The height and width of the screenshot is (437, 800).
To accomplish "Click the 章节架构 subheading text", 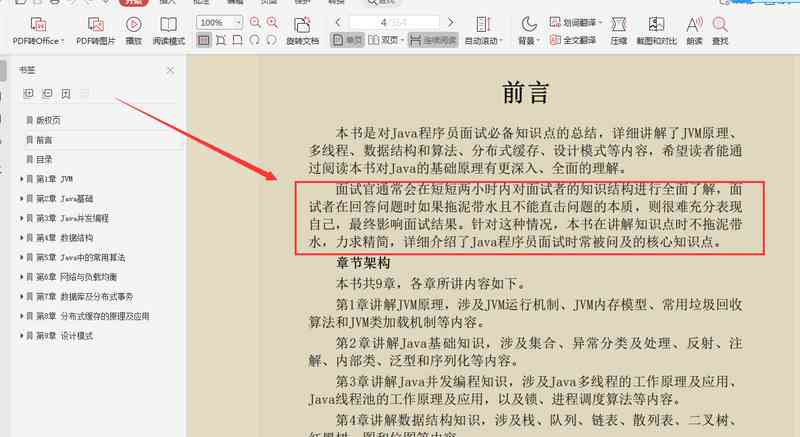I will click(363, 263).
